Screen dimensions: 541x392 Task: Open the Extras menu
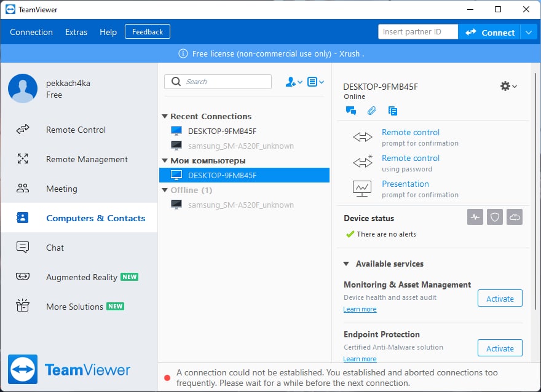pos(76,32)
